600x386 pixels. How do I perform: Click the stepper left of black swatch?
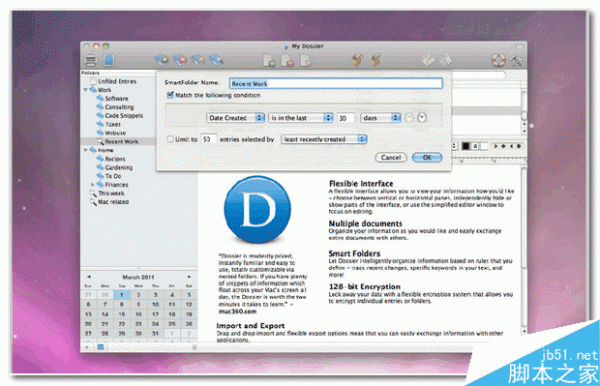coord(455,146)
